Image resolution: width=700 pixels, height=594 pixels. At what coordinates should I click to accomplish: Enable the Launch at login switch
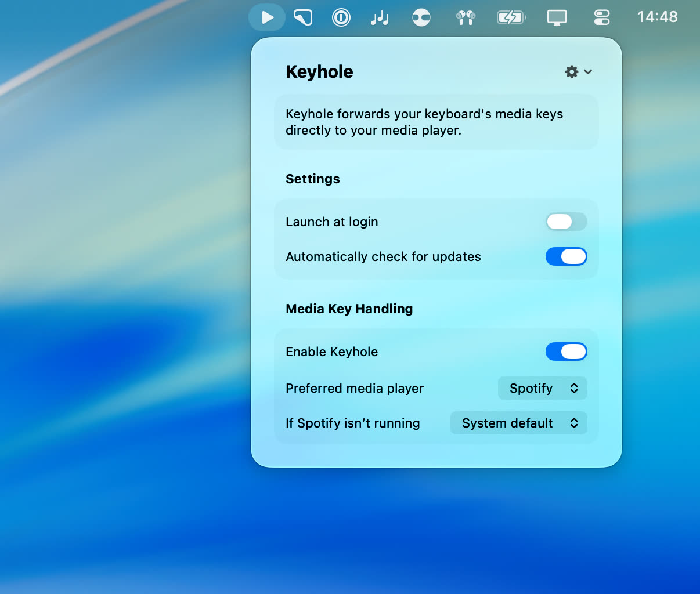566,222
